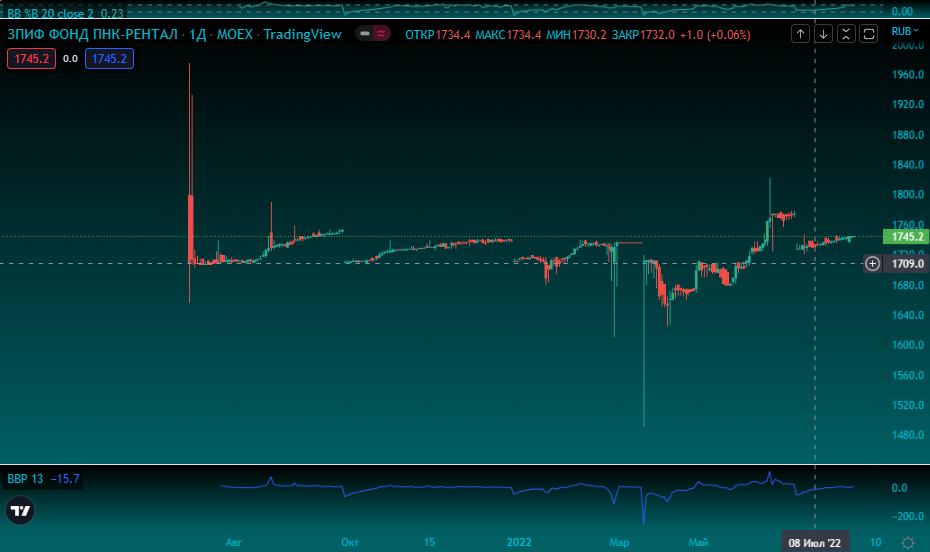Click the TradingView logo badge

click(x=20, y=510)
